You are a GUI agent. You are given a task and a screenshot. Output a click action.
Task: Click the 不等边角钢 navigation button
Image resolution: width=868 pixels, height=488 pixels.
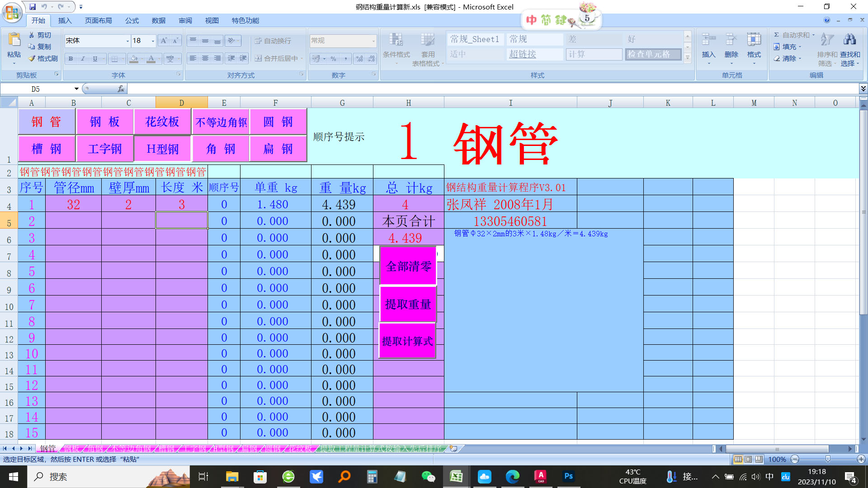[221, 122]
